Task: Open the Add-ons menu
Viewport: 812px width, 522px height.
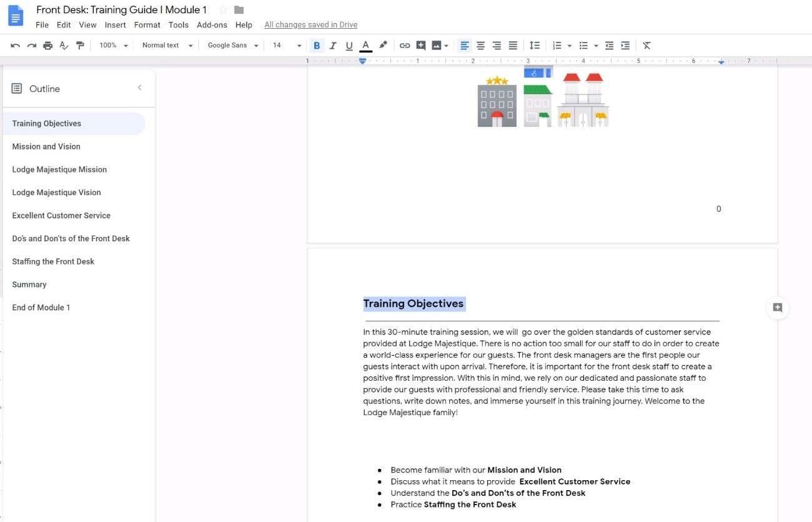Action: pos(212,25)
